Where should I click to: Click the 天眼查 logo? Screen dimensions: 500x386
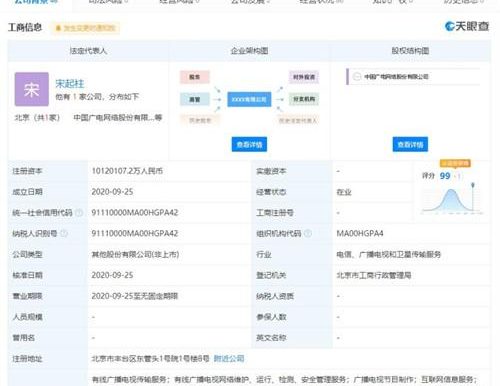coord(467,26)
